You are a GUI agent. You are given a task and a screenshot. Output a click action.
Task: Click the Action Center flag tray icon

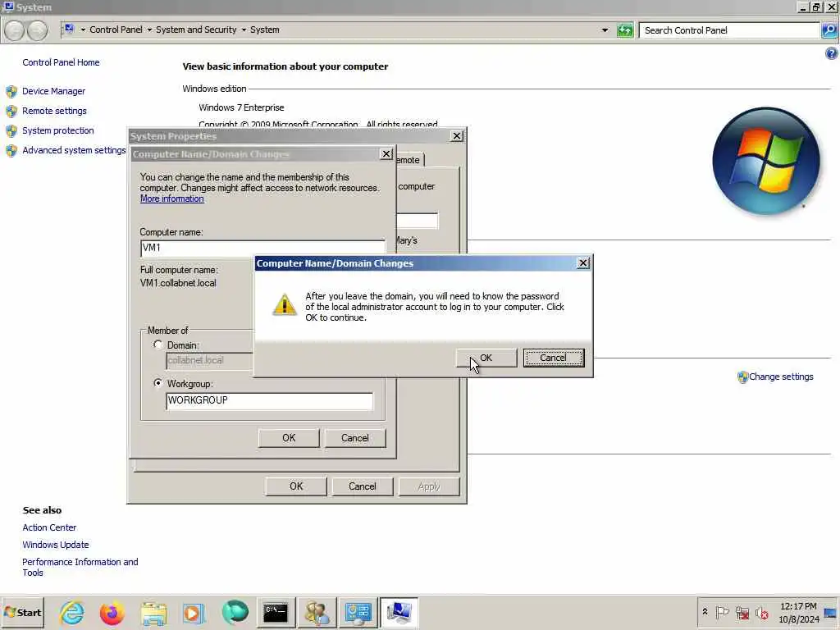(722, 612)
